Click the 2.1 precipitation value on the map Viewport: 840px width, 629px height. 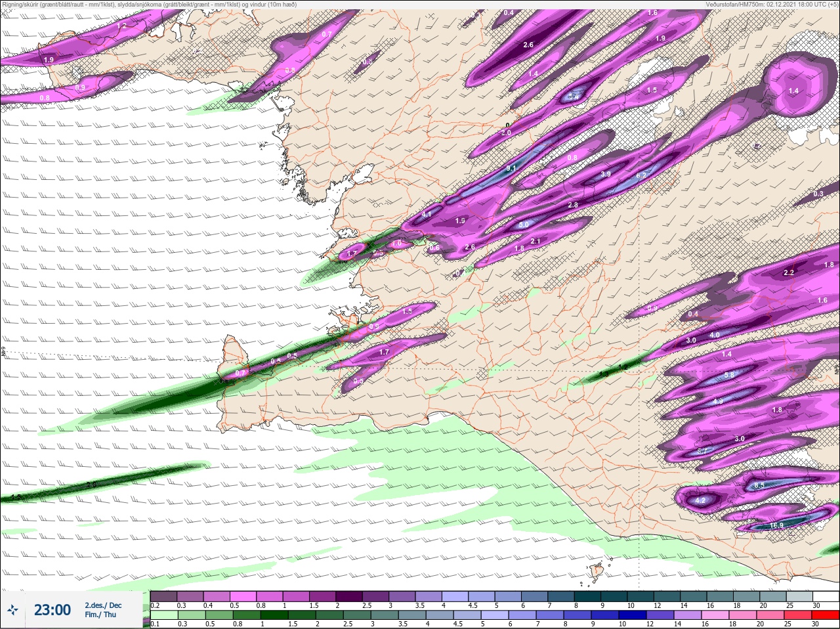tap(535, 242)
